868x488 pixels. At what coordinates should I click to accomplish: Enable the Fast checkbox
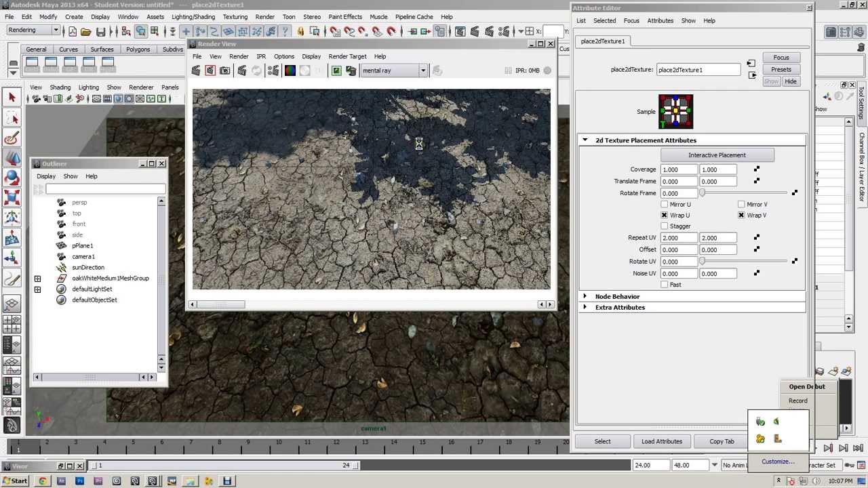tap(665, 285)
